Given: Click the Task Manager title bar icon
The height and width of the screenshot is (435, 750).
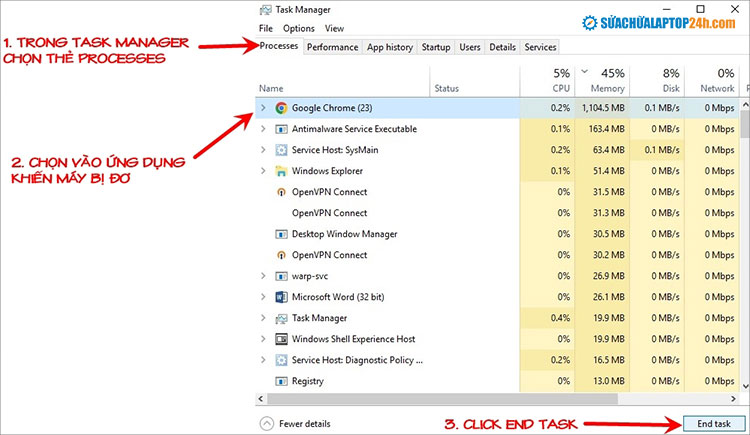Looking at the screenshot, I should coord(265,10).
